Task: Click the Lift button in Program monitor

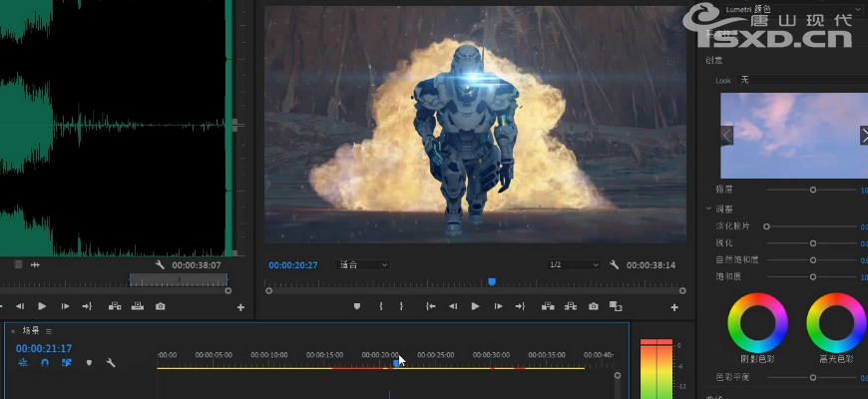Action: tap(548, 306)
